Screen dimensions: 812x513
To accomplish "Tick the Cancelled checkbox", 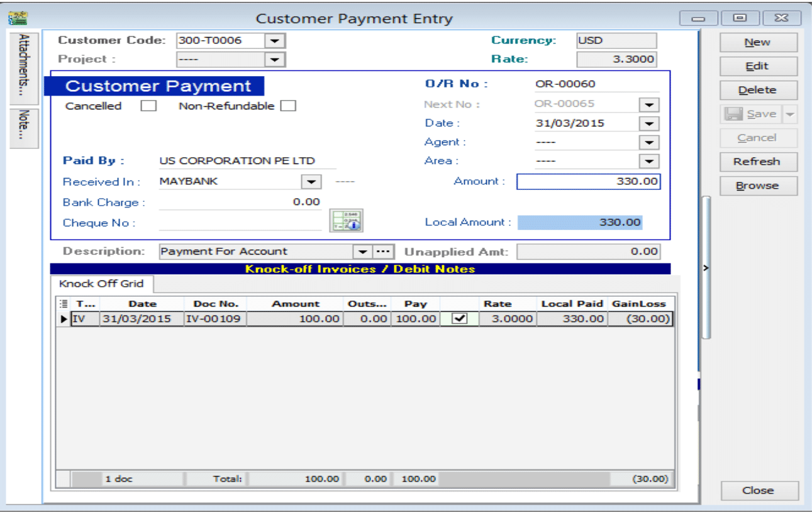I will click(148, 106).
